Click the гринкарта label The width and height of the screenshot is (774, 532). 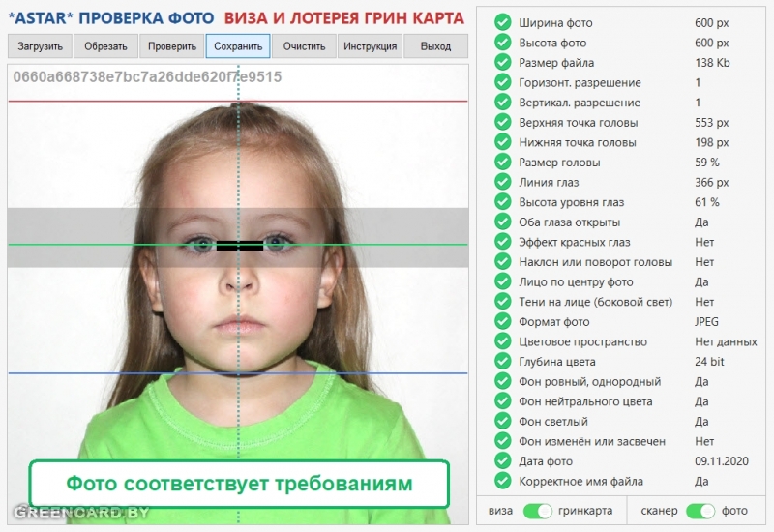585,511
